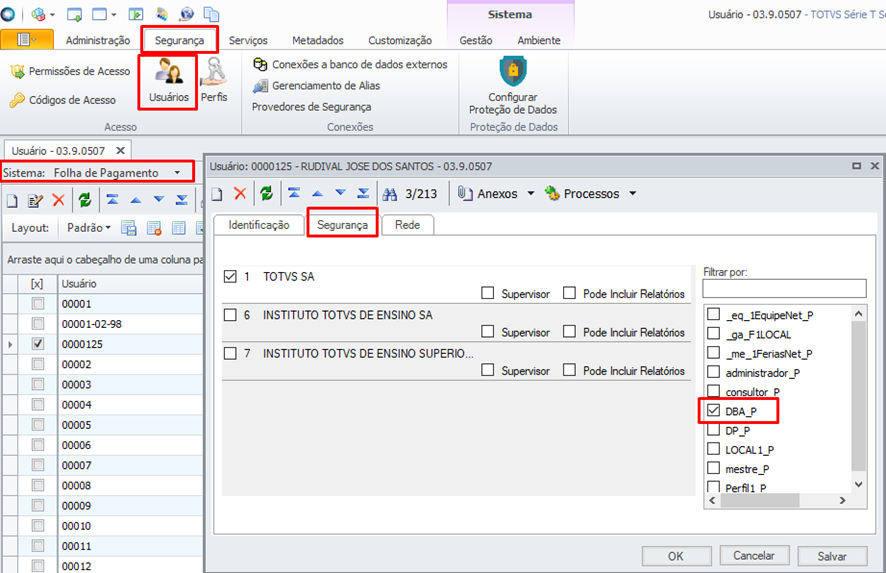Switch to the Segurança ribbon tab
886x573 pixels.
(179, 40)
